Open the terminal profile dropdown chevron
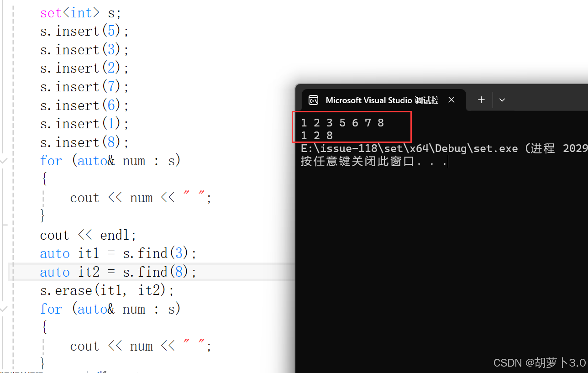Viewport: 588px width, 373px height. (502, 100)
